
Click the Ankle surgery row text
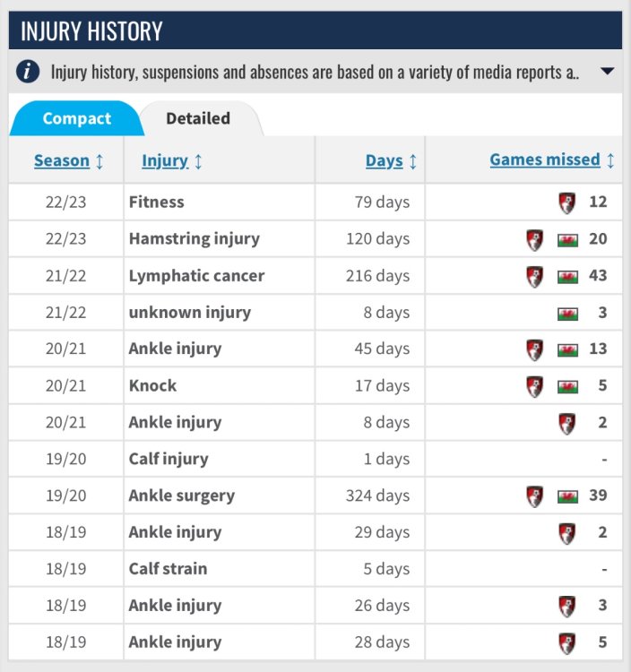(x=182, y=496)
